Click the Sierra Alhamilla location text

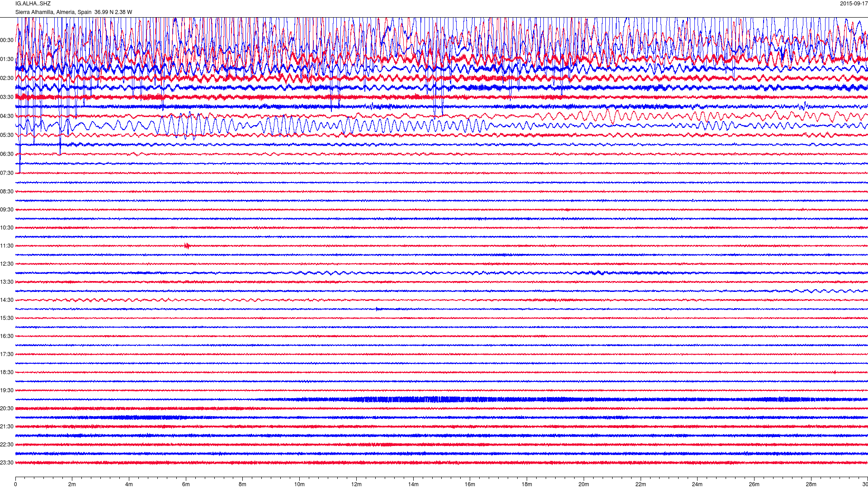pyautogui.click(x=74, y=12)
